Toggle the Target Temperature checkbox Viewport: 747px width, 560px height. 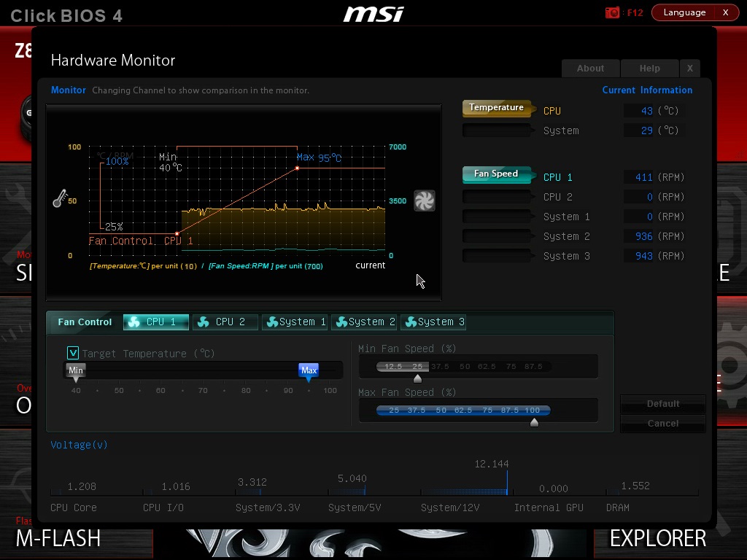73,353
